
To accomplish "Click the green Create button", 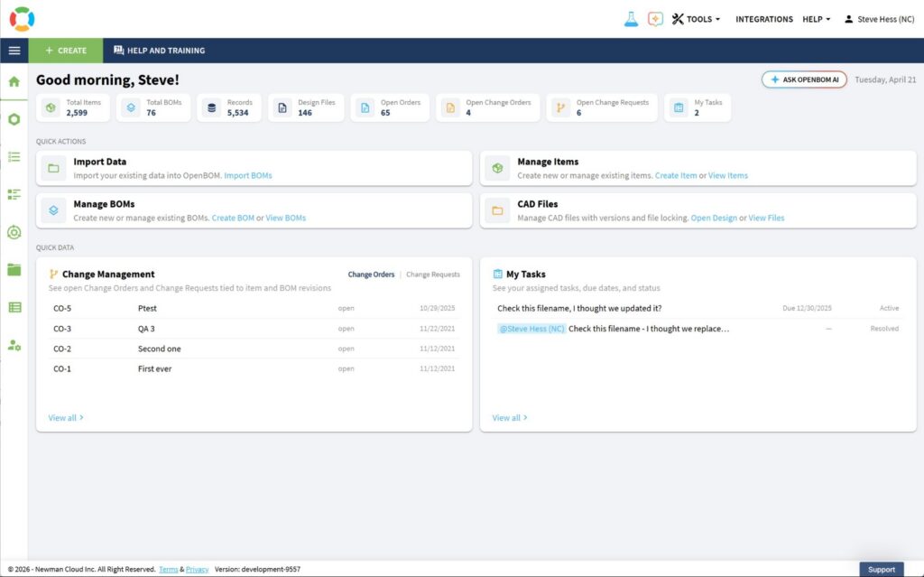I will click(66, 51).
